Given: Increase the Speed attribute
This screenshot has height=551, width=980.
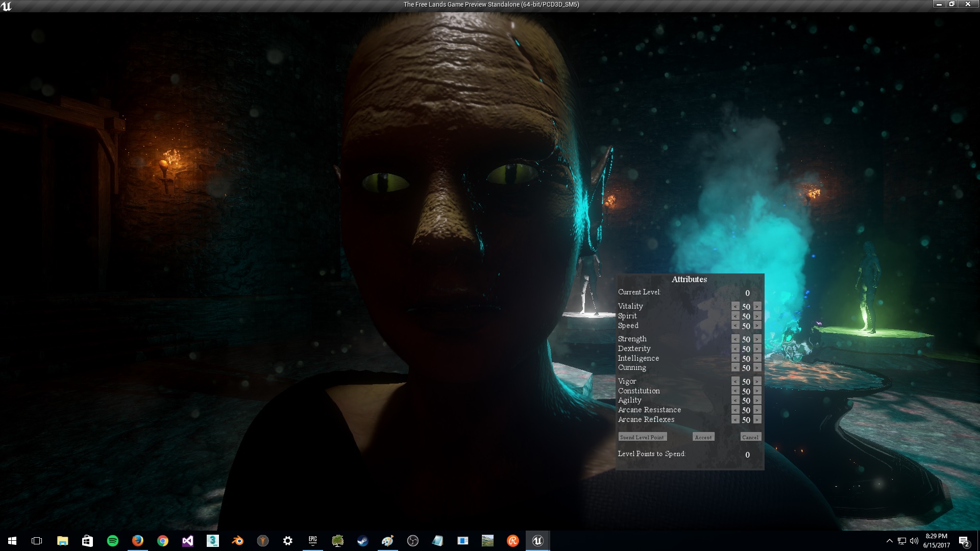Looking at the screenshot, I should click(x=757, y=325).
